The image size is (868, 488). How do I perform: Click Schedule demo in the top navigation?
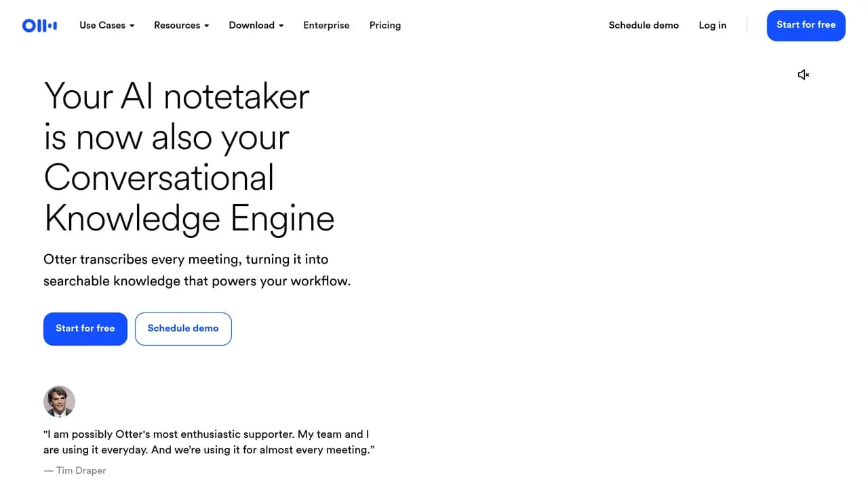644,25
